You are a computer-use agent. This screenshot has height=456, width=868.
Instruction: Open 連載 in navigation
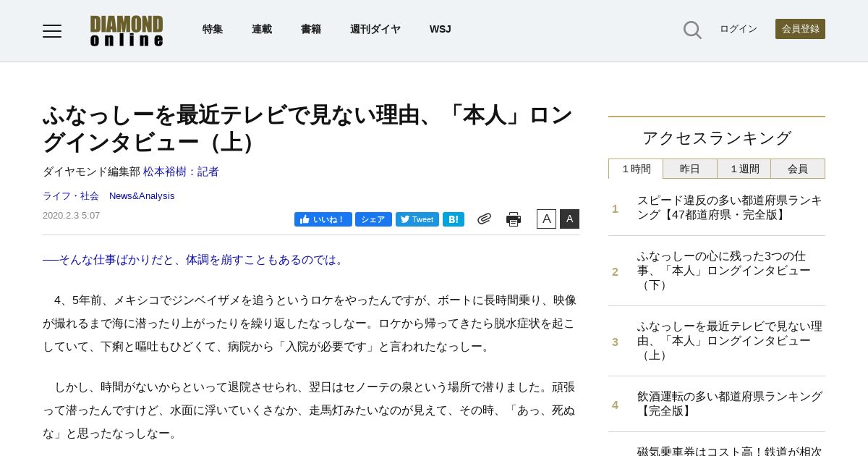(x=262, y=29)
